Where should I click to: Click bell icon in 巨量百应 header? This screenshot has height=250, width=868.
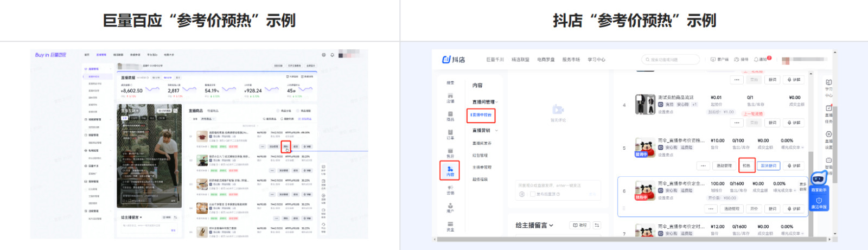tap(332, 55)
